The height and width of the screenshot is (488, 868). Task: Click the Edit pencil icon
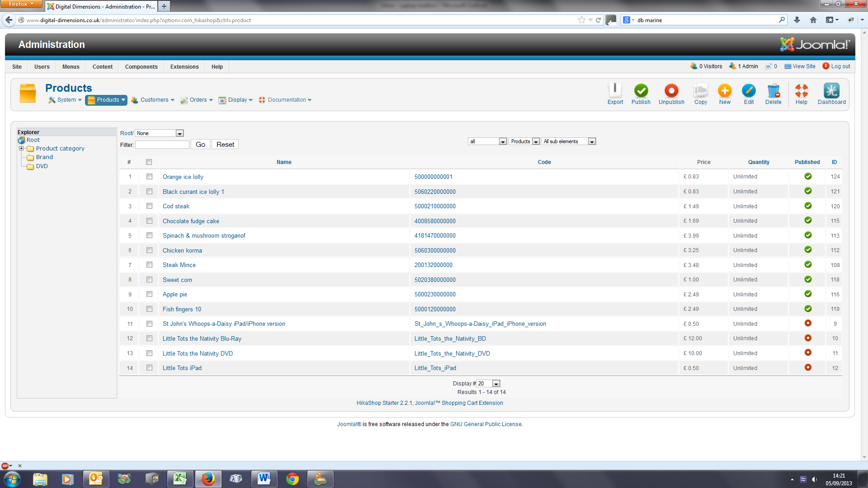click(749, 91)
